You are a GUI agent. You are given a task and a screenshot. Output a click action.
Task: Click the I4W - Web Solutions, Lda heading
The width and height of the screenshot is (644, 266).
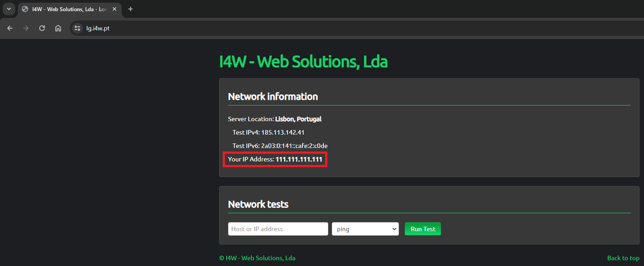tap(303, 62)
